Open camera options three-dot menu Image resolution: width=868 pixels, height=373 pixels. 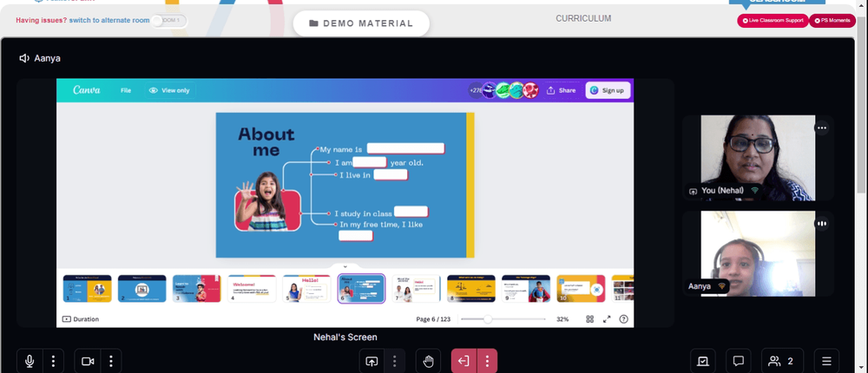click(x=111, y=362)
